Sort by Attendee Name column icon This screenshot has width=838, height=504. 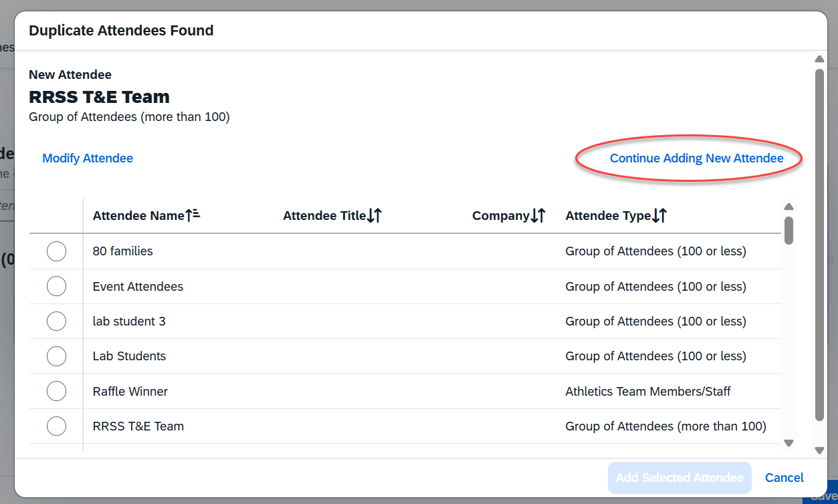[193, 215]
